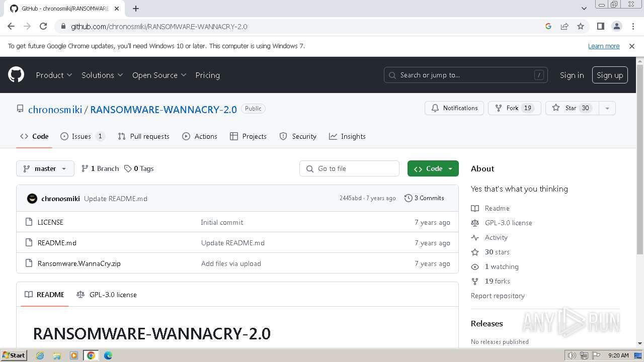Open Chrome side panel icon
The height and width of the screenshot is (362, 644).
coord(600,26)
